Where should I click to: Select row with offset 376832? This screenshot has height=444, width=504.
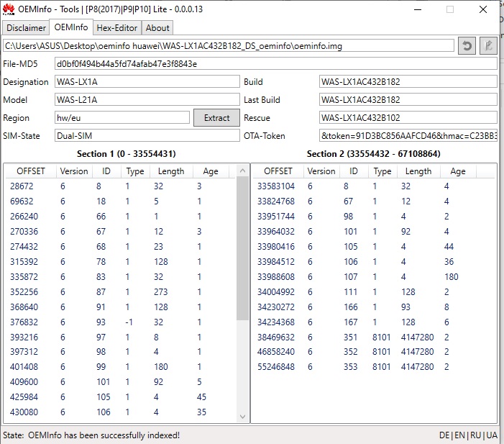[121, 322]
